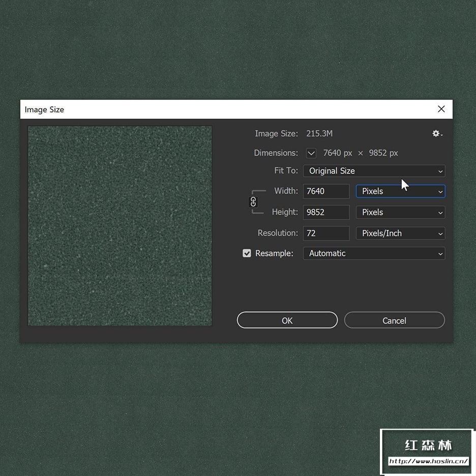The width and height of the screenshot is (476, 476).
Task: Open the Fit To dropdown
Action: [374, 171]
